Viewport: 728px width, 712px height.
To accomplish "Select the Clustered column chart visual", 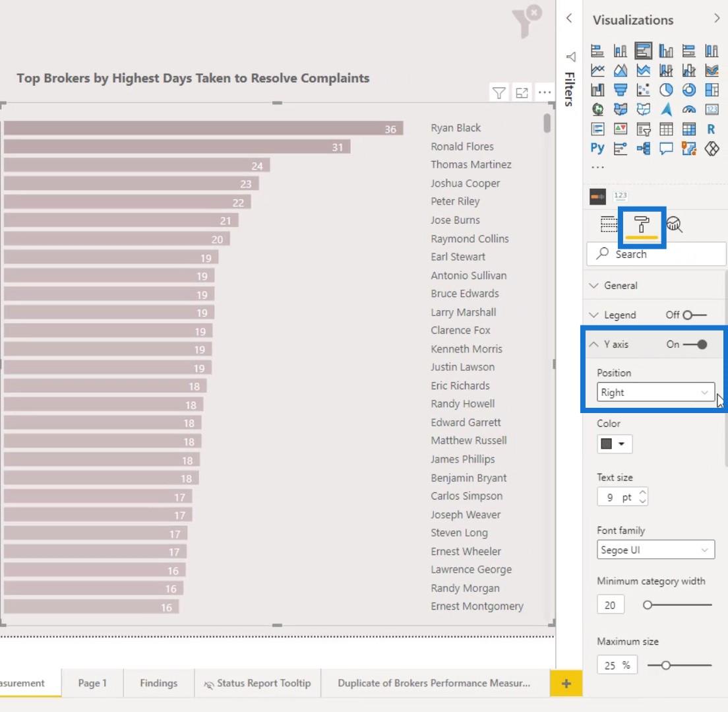I will coord(666,50).
